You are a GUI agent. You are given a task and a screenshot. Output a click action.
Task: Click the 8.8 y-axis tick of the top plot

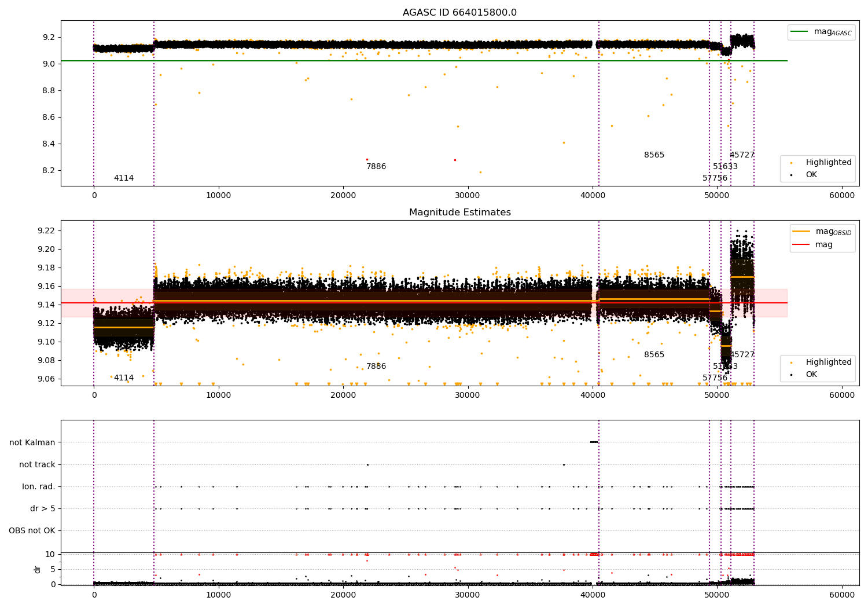click(x=49, y=90)
